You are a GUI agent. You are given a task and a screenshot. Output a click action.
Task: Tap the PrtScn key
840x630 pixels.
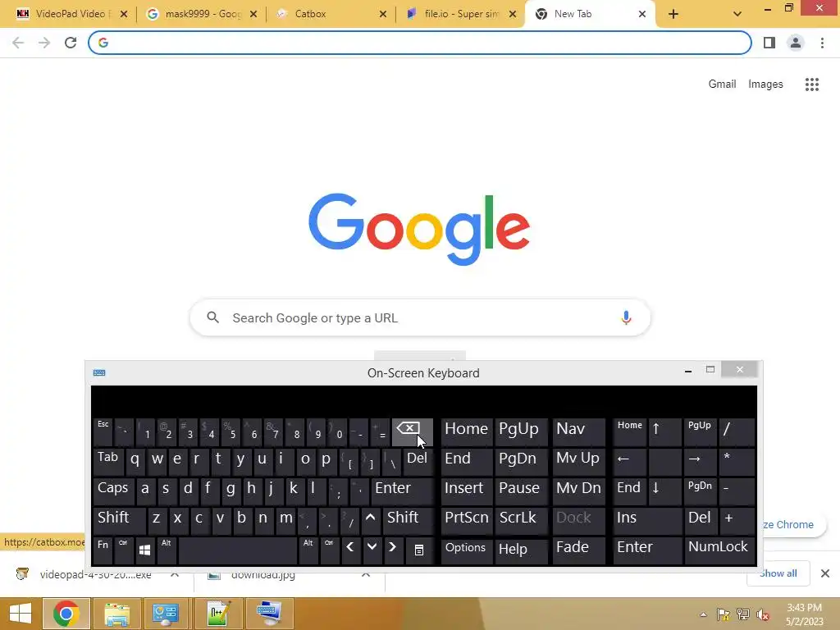pos(466,520)
